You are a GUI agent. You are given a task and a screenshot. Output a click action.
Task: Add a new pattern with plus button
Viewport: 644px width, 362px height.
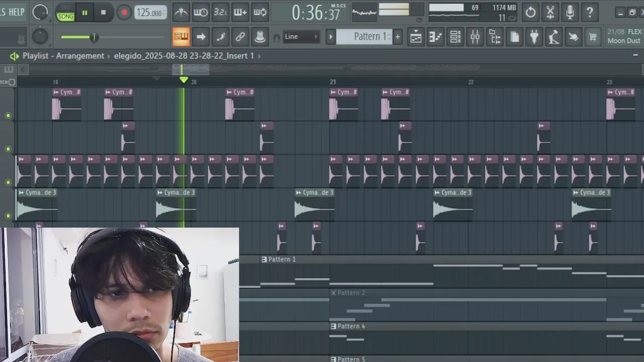397,36
